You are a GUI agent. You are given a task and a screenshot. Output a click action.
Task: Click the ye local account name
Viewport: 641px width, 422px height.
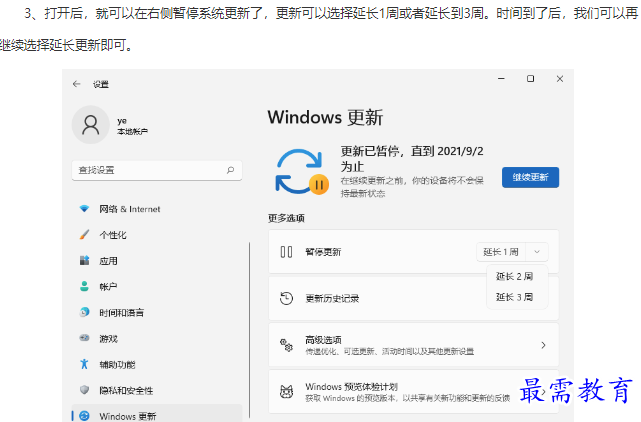pos(122,121)
